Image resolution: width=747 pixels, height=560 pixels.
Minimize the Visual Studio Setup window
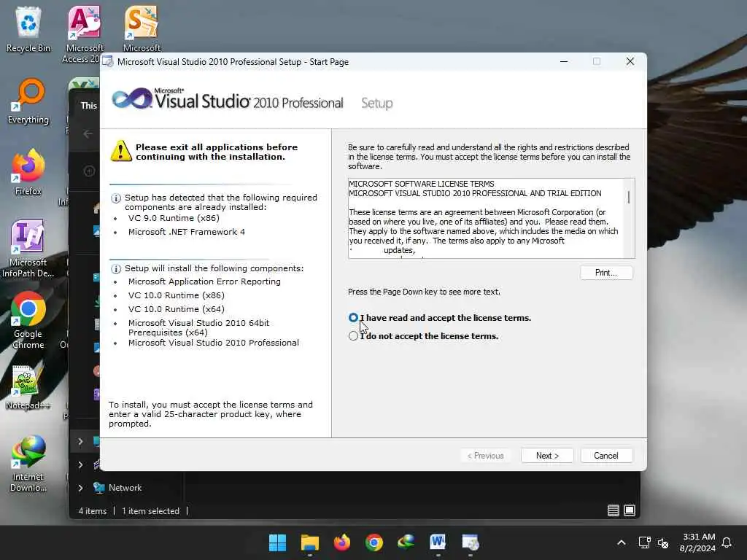click(x=564, y=61)
